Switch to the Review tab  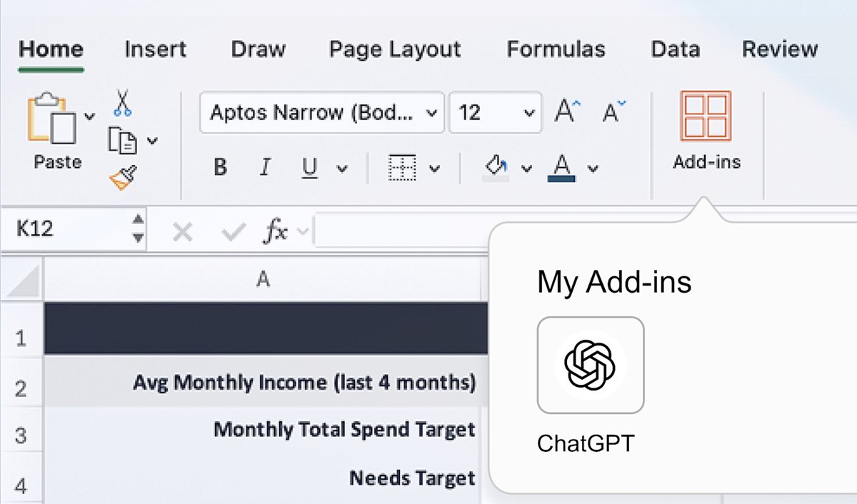(x=780, y=49)
